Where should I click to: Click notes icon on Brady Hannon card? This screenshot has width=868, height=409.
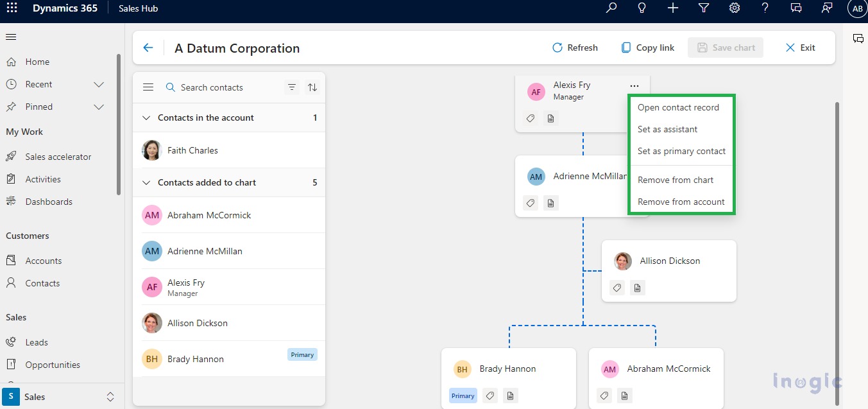pyautogui.click(x=510, y=396)
